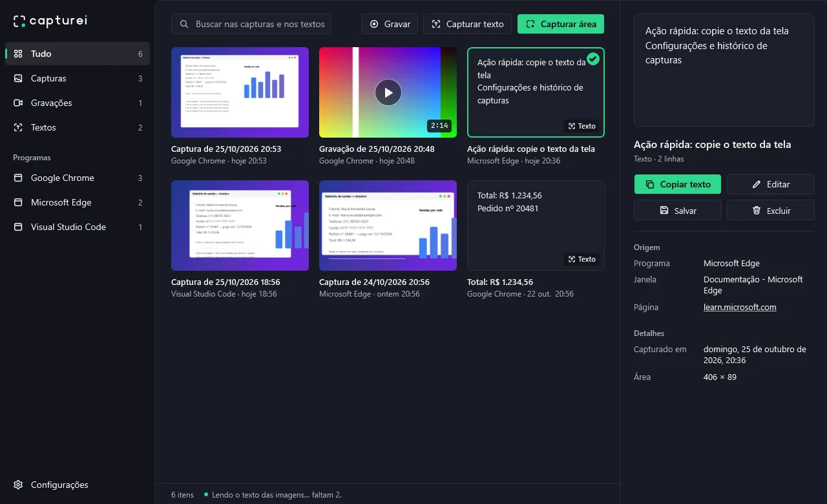
Task: Show only Textos captures
Action: [78, 127]
